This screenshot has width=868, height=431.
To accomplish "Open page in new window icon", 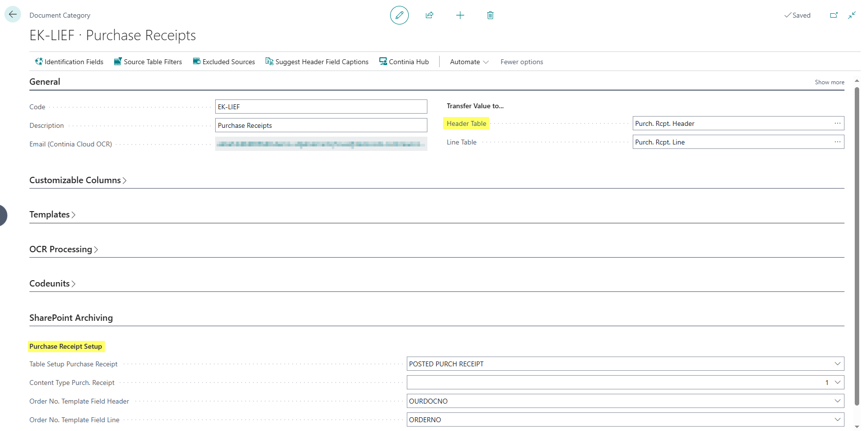I will click(834, 15).
